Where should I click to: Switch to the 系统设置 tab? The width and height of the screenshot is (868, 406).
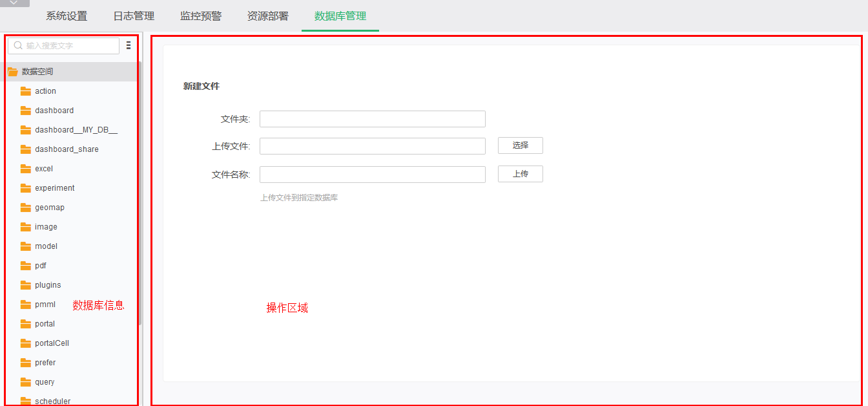point(67,16)
